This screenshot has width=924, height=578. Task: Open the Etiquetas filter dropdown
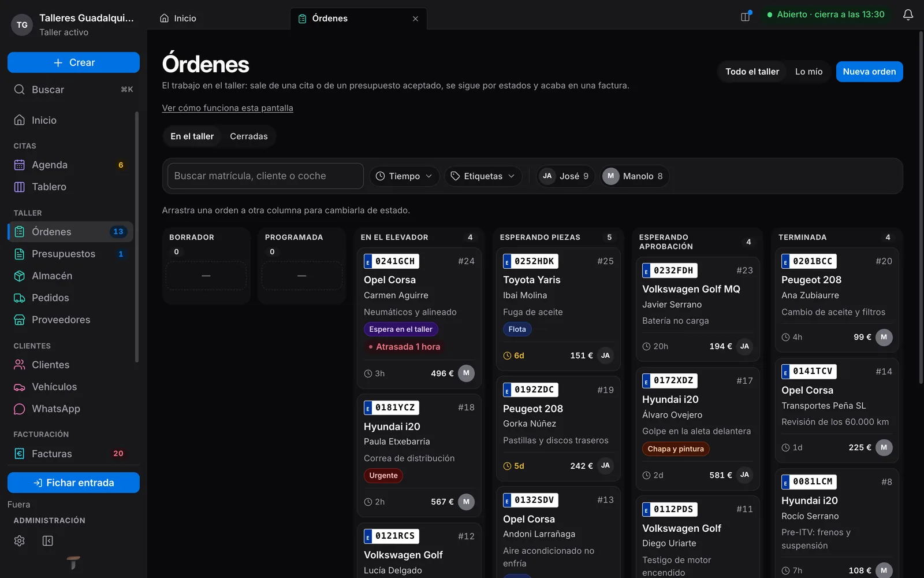(483, 176)
